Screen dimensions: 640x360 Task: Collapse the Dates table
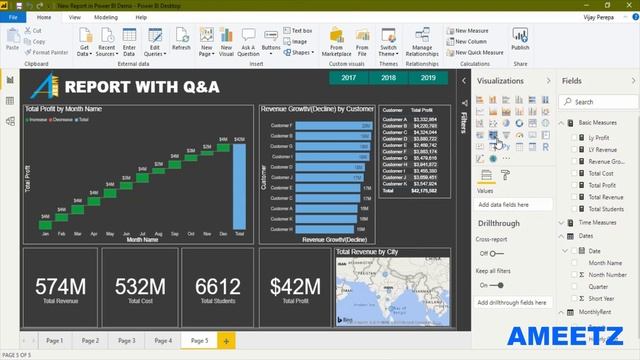coord(561,236)
